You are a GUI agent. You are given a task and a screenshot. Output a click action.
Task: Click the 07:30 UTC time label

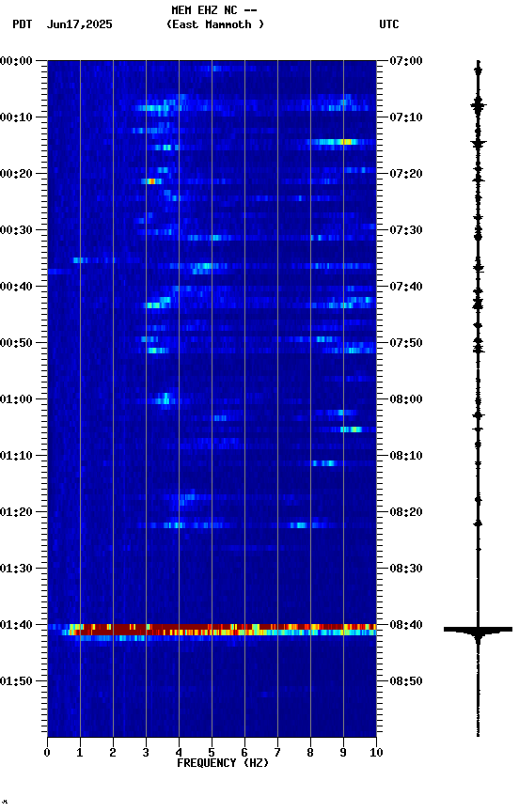point(406,230)
